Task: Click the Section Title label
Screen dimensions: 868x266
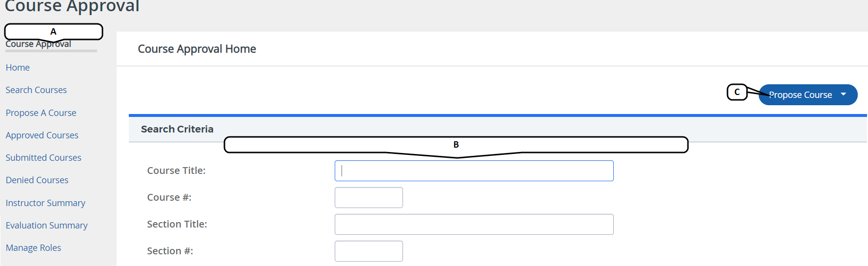Action: point(177,225)
